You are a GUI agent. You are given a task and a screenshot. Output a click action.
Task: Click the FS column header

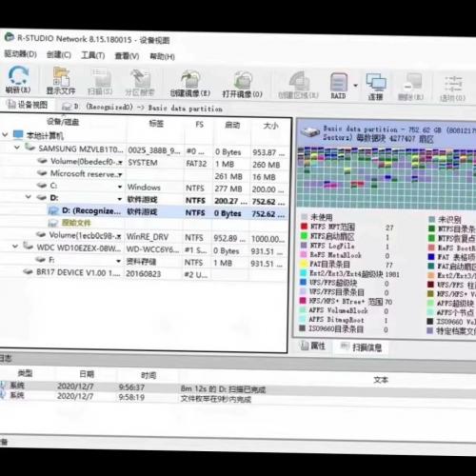click(199, 124)
